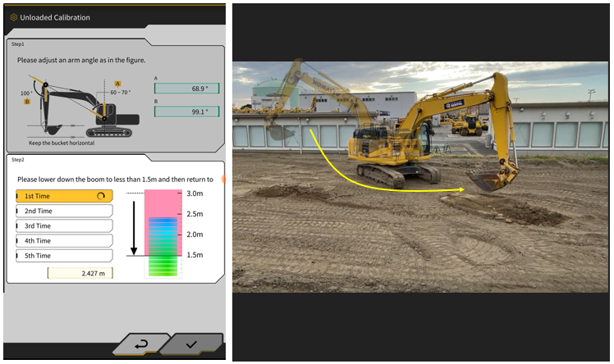
Task: Confirm with the checkmark button
Action: [x=191, y=344]
